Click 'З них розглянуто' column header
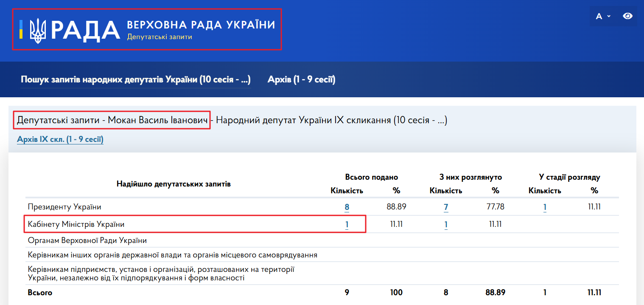This screenshot has height=305, width=644. (x=470, y=177)
